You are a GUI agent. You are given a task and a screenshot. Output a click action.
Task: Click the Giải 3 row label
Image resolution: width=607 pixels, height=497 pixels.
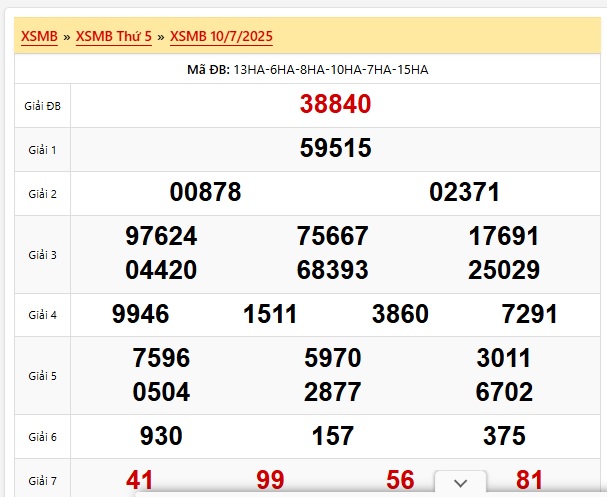43,255
